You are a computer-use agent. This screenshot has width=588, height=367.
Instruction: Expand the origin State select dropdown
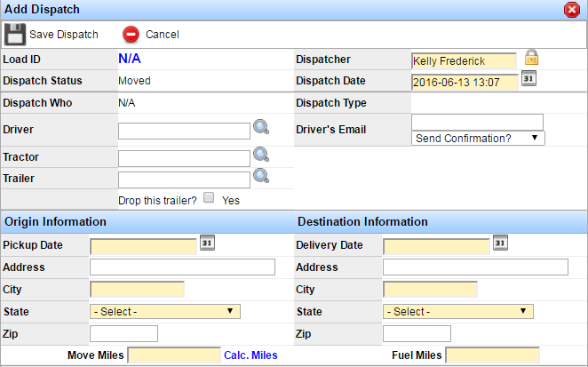[165, 312]
